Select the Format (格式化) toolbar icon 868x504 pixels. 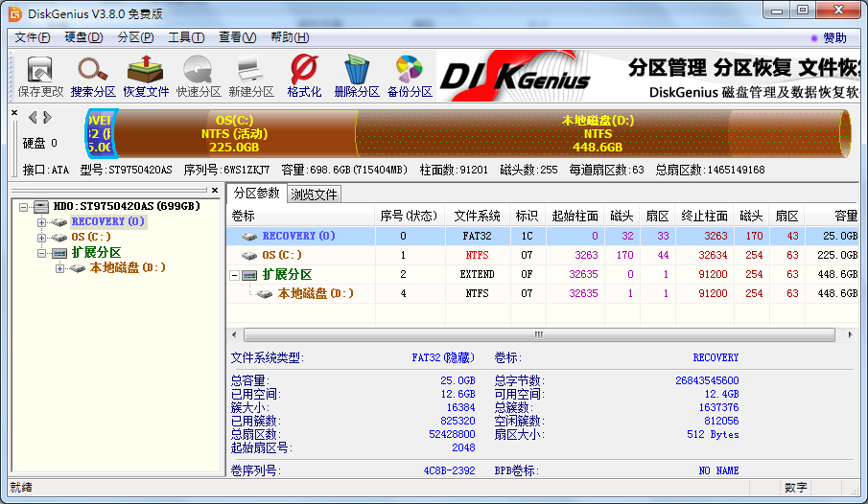click(304, 77)
